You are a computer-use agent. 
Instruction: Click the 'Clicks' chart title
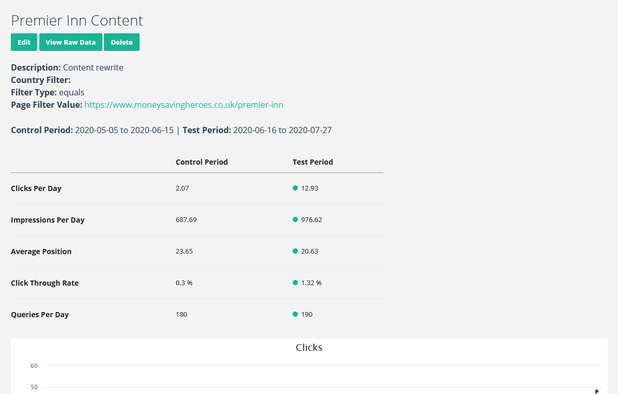tap(309, 348)
